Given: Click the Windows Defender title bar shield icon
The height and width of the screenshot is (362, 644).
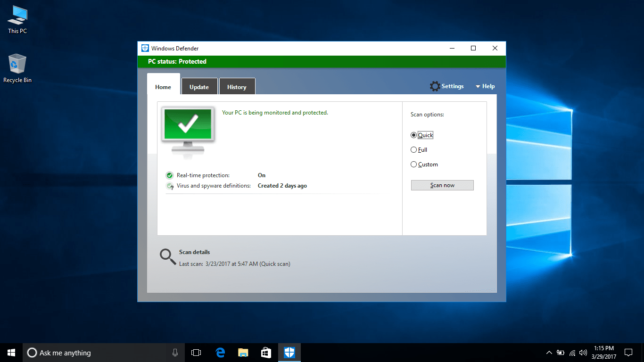Looking at the screenshot, I should (145, 48).
